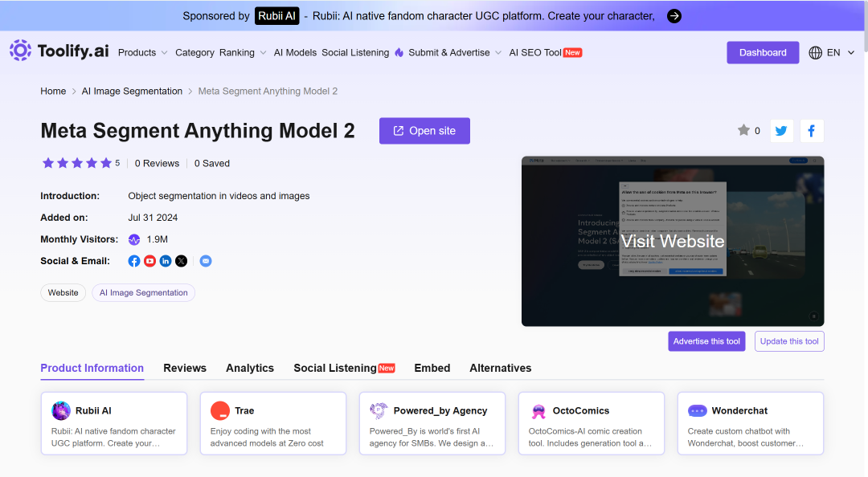
Task: Click the 0 Reviews text
Action: click(x=158, y=163)
